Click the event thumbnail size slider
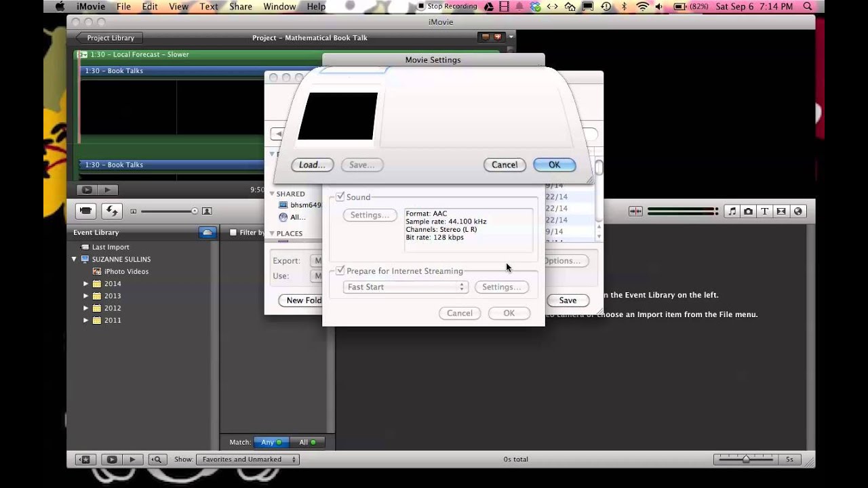Viewport: 868px width, 488px height. pos(167,211)
